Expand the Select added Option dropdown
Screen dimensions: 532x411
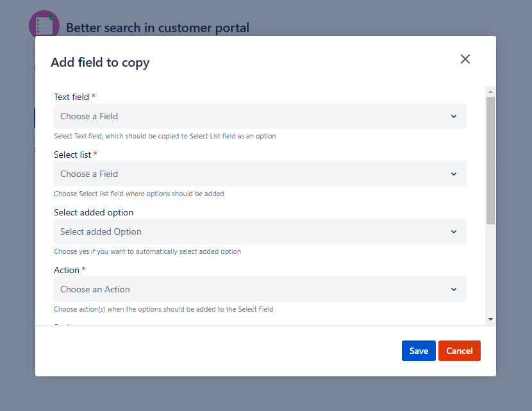(260, 231)
